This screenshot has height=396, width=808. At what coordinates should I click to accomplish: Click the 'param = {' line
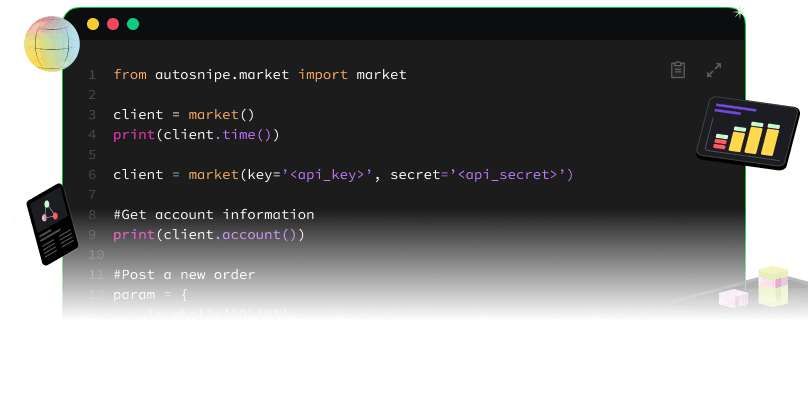click(150, 295)
